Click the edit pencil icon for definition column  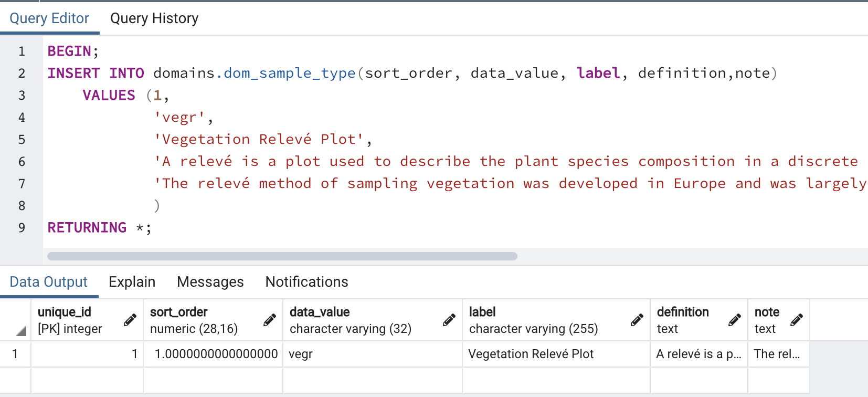(735, 320)
